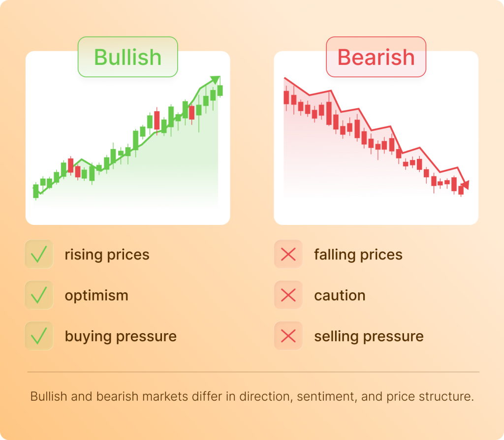Click the green checkmark beside rising prices
This screenshot has width=504, height=440.
click(39, 254)
